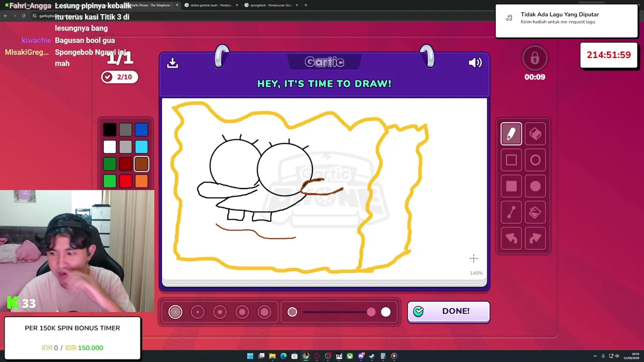Switch to the 'sketsa gambar buah' tab

(x=211, y=5)
